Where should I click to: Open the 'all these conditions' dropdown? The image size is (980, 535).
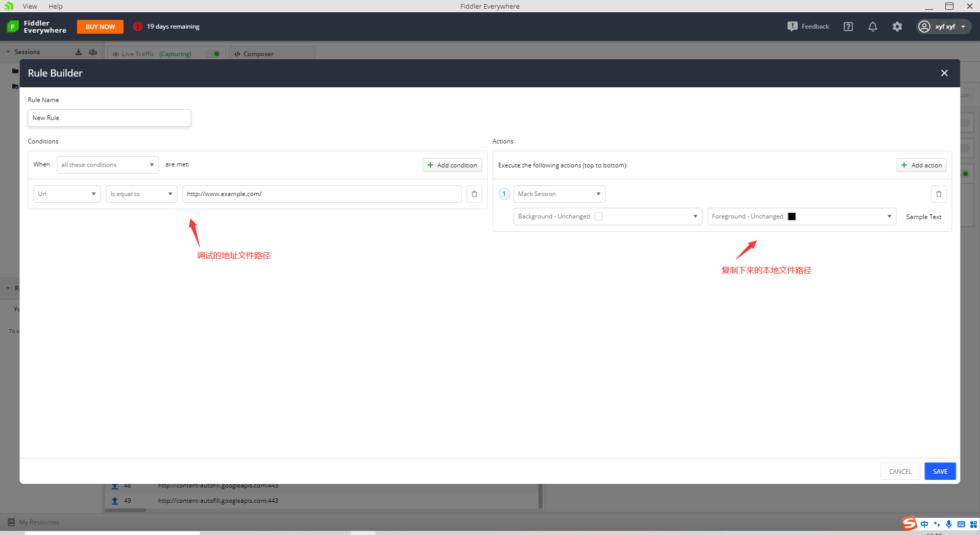pyautogui.click(x=108, y=165)
